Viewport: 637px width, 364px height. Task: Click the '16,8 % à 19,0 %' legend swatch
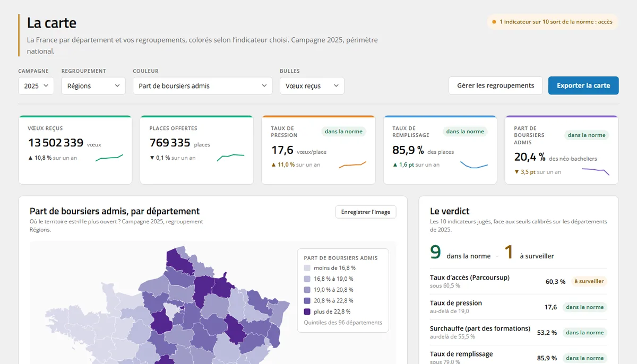pyautogui.click(x=307, y=279)
